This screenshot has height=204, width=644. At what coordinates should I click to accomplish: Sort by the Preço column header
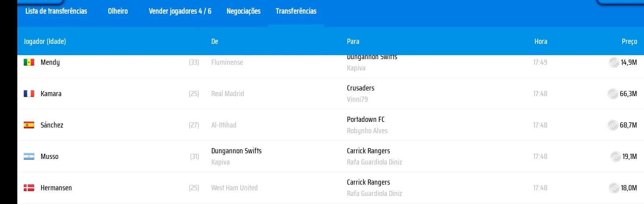tap(630, 41)
